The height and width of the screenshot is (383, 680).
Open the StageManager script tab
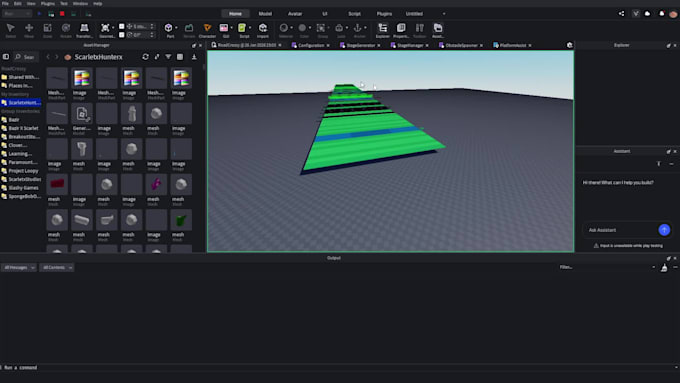pyautogui.click(x=410, y=45)
